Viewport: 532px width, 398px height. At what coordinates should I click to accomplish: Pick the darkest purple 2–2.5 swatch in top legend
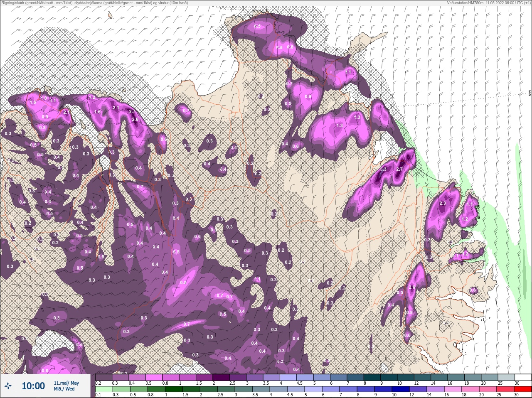[222, 377]
